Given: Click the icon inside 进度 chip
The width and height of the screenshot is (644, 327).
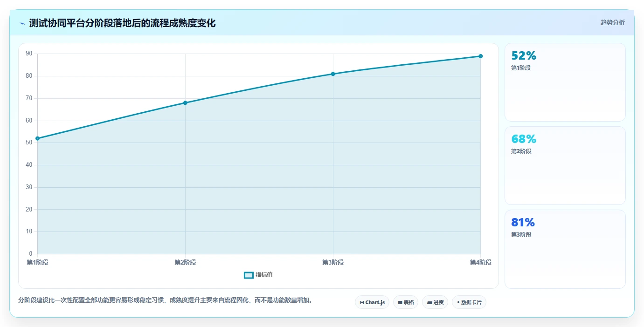Looking at the screenshot, I should tap(429, 303).
